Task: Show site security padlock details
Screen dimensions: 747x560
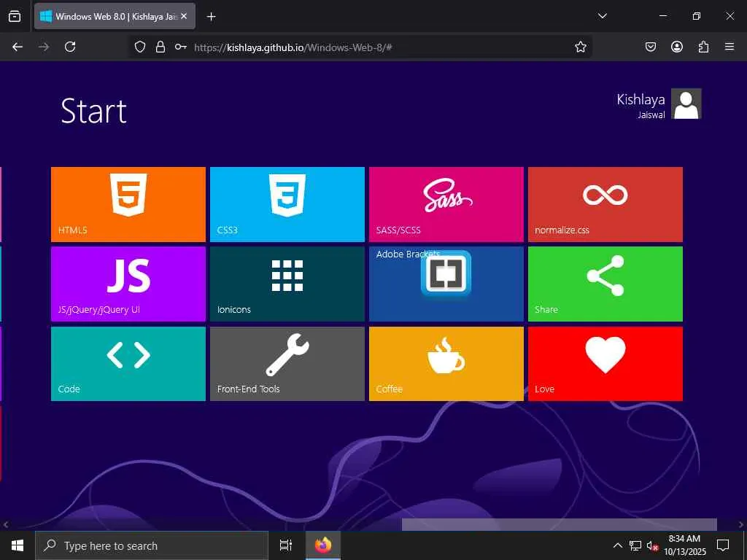Action: click(x=160, y=47)
